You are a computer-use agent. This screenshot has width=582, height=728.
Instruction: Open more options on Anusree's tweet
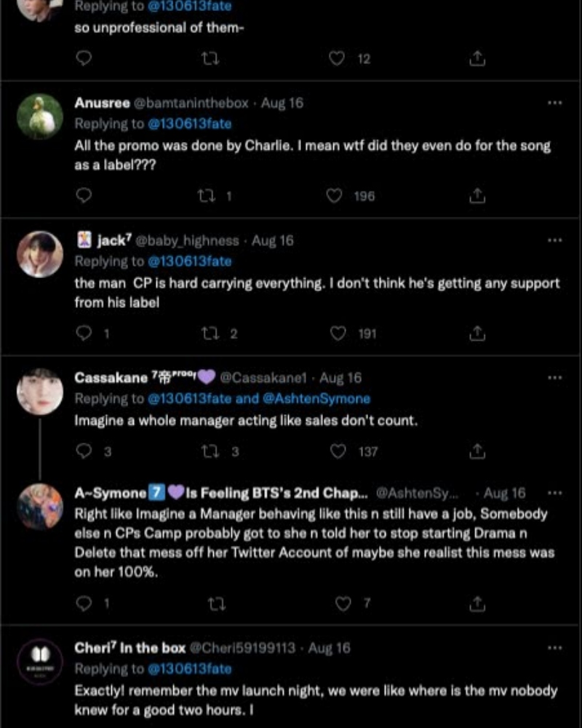(554, 103)
